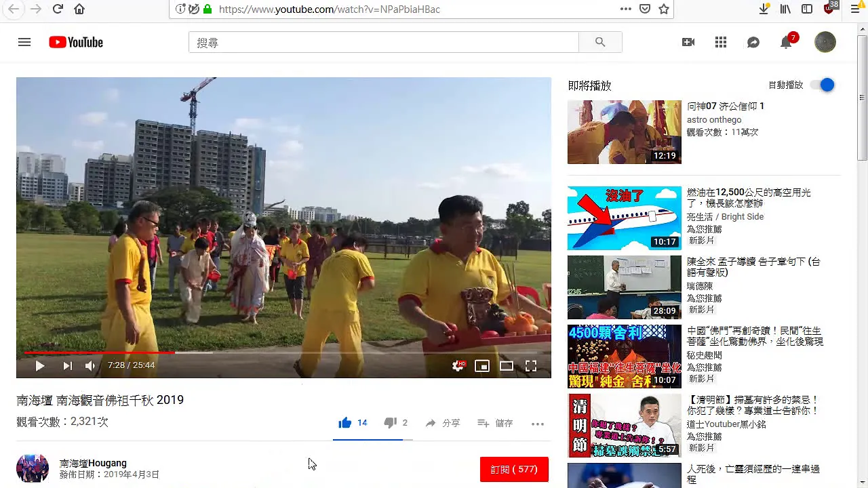Click the search magnifier button

pyautogui.click(x=600, y=42)
